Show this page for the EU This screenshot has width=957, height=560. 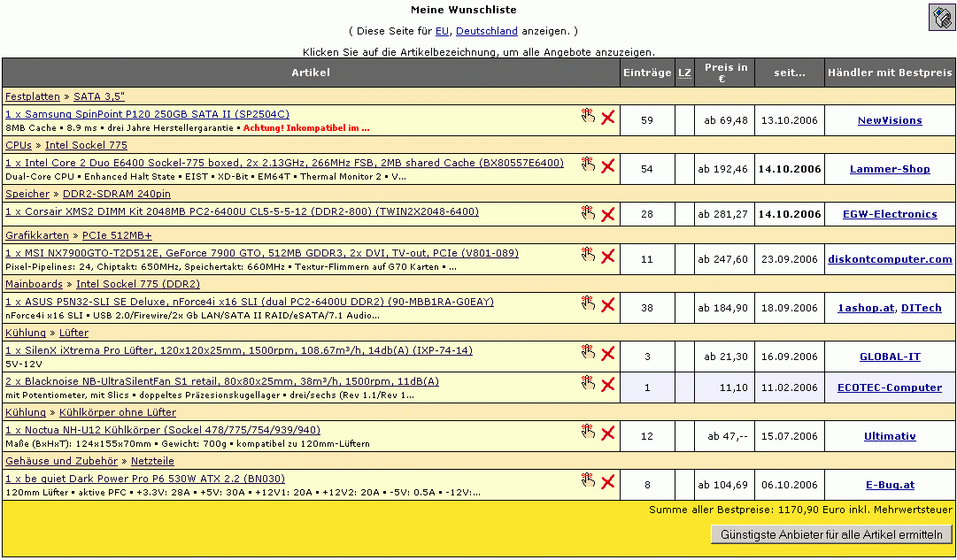coord(442,31)
